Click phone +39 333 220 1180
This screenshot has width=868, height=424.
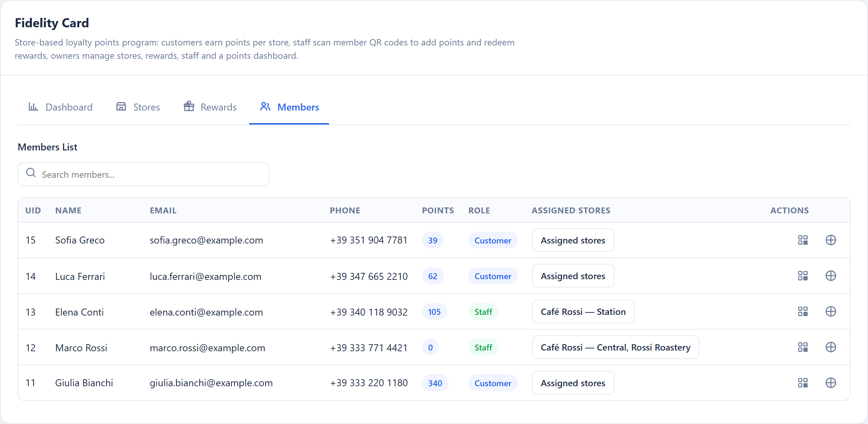pyautogui.click(x=369, y=383)
